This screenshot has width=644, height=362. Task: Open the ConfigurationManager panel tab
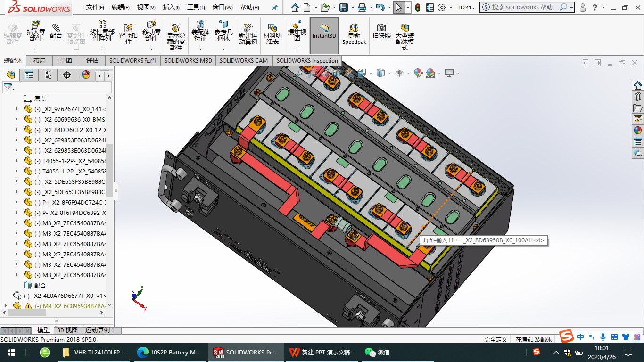[x=48, y=75]
